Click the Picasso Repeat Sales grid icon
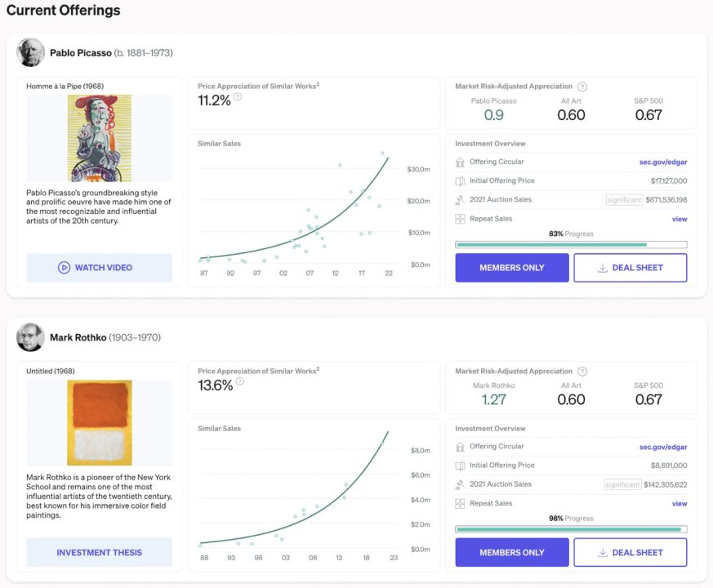This screenshot has width=713, height=588. pyautogui.click(x=460, y=219)
